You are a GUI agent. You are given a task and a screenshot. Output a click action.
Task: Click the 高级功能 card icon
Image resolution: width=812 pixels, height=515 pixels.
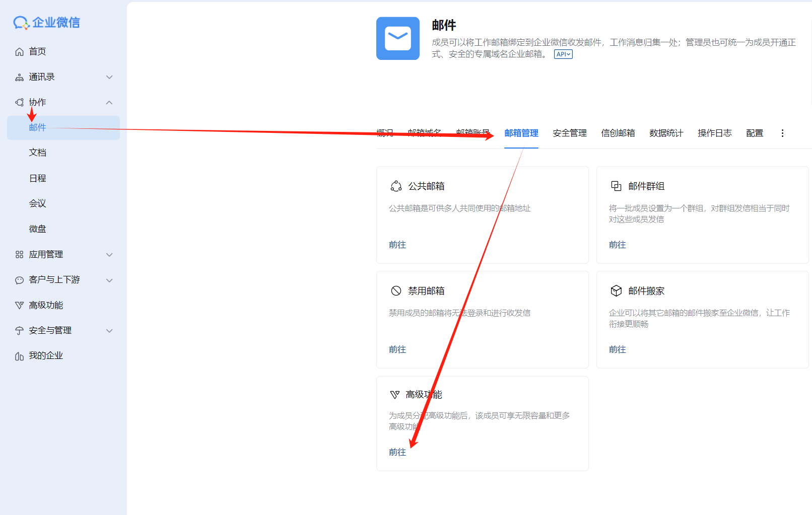pyautogui.click(x=395, y=395)
